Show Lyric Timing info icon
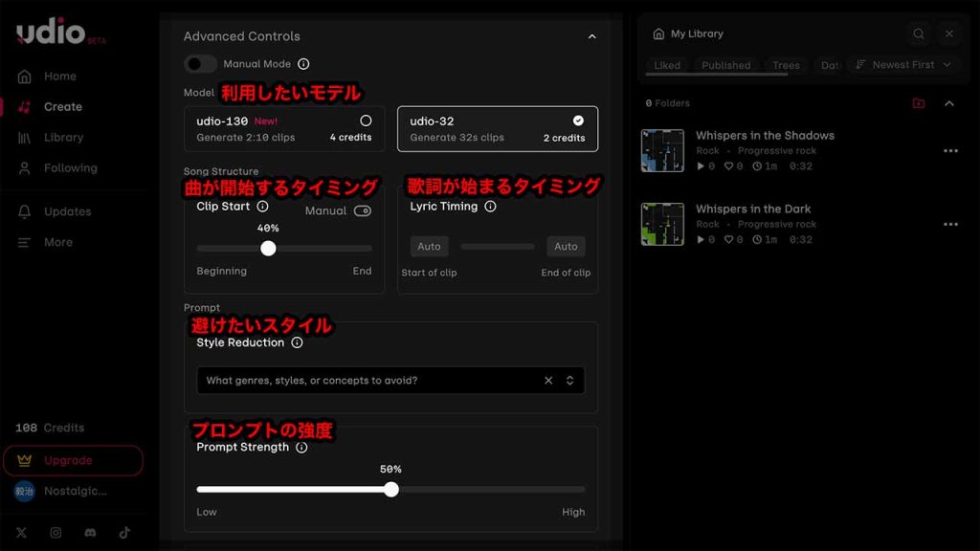The height and width of the screenshot is (551, 980). click(490, 207)
